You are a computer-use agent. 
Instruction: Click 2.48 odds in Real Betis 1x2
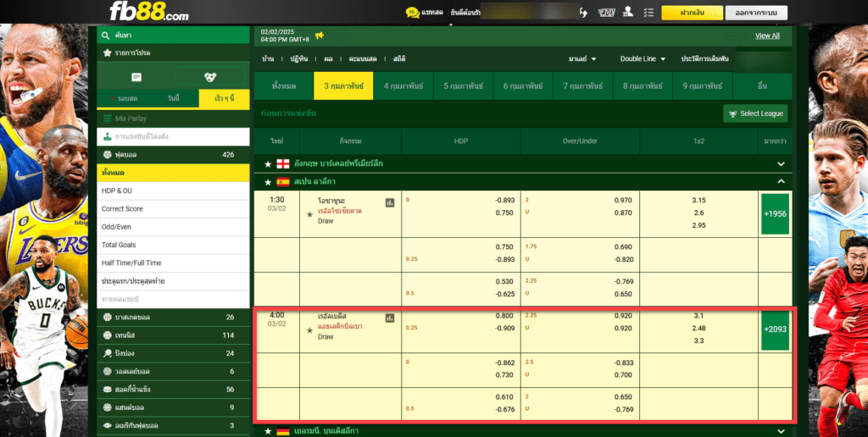tap(698, 329)
